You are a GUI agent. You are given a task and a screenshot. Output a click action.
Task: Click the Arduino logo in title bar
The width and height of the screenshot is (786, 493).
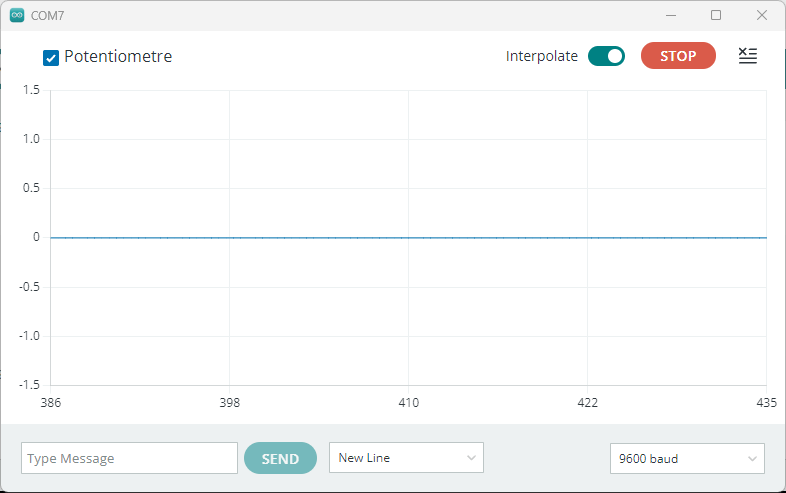pyautogui.click(x=17, y=15)
